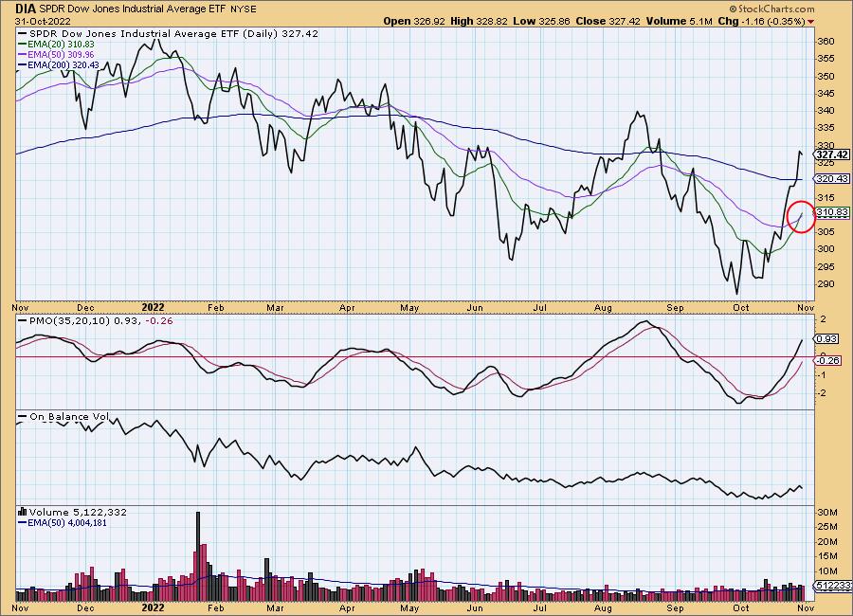Click the red down-arrow next to Chg
The height and width of the screenshot is (616, 853).
click(x=811, y=22)
